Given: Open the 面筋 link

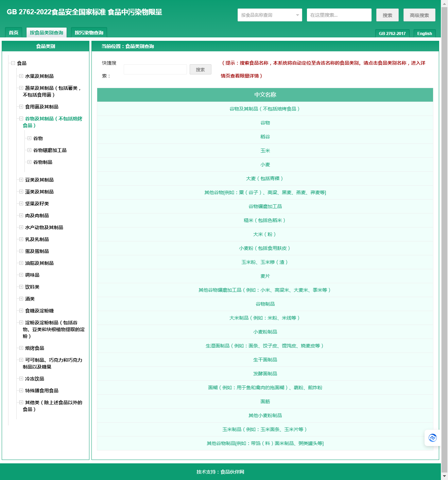Looking at the screenshot, I should [x=265, y=401].
